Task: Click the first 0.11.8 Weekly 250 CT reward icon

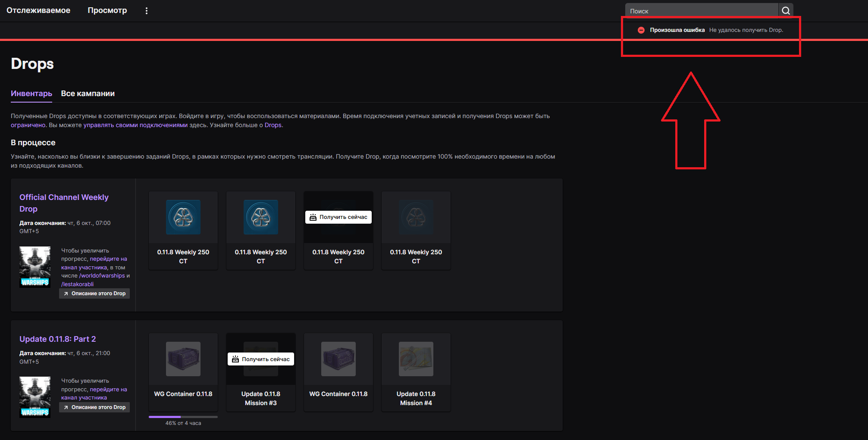Action: (x=183, y=217)
